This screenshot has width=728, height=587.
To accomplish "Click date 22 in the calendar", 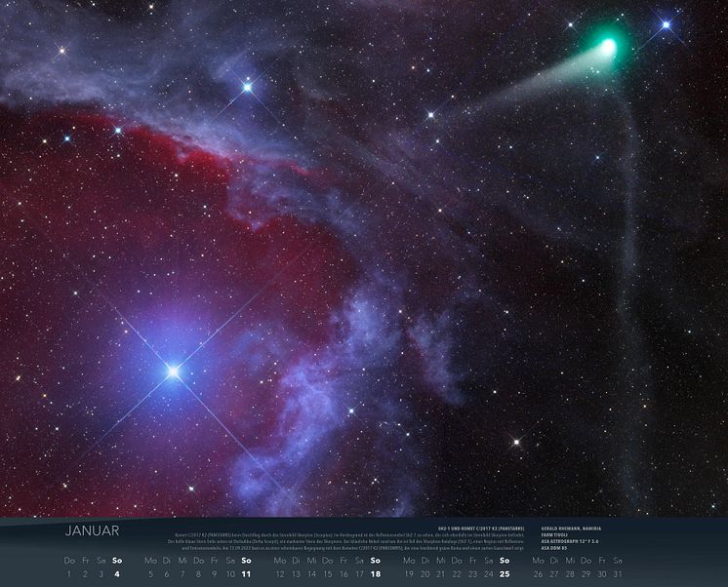I will click(457, 574).
